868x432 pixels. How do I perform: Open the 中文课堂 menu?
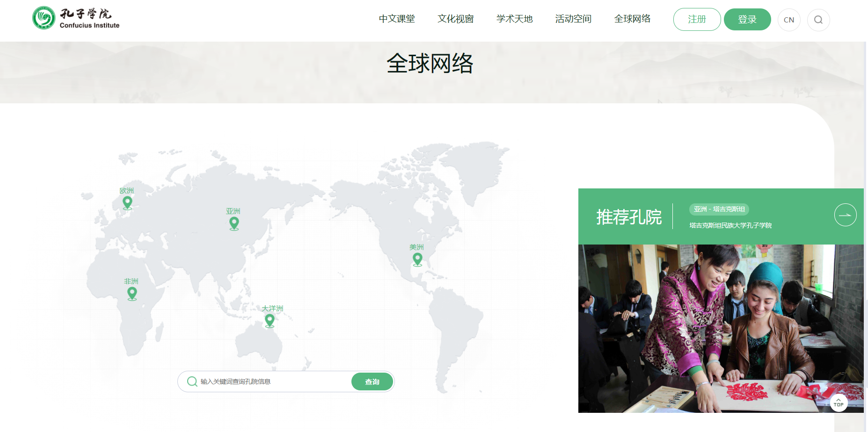coord(397,19)
